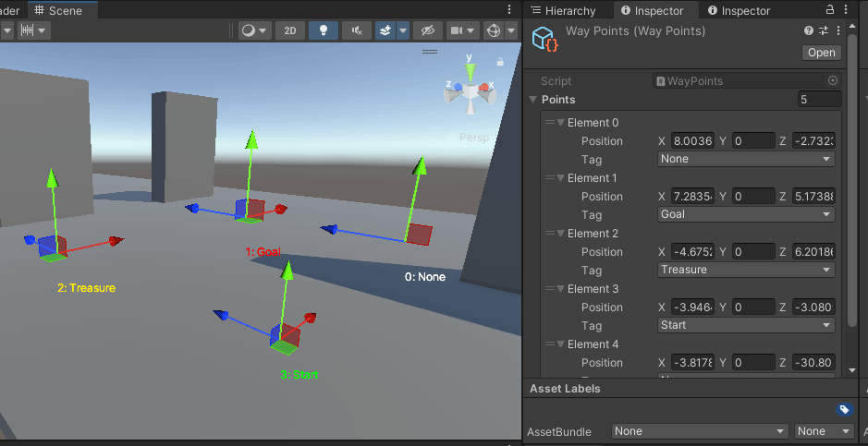The height and width of the screenshot is (446, 868).
Task: Open Element 3 Tag dropdown showing Start
Action: [746, 325]
